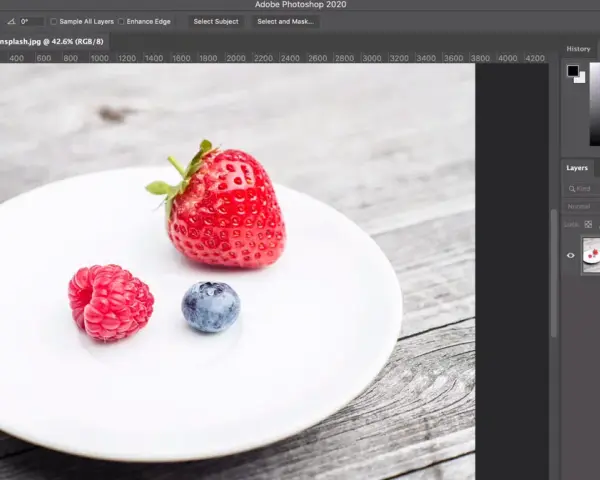Screen dimensions: 600x480
Task: Click the angle icon beside the 0° field
Action: [x=11, y=21]
